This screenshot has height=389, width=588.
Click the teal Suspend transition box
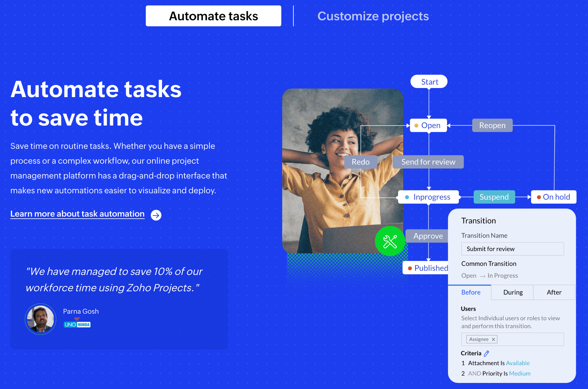(494, 197)
